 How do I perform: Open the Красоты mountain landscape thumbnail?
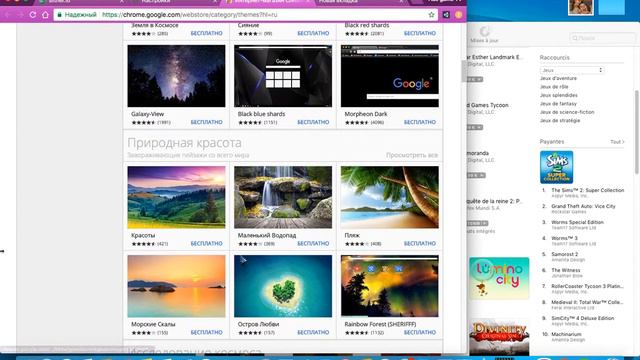coord(176,197)
